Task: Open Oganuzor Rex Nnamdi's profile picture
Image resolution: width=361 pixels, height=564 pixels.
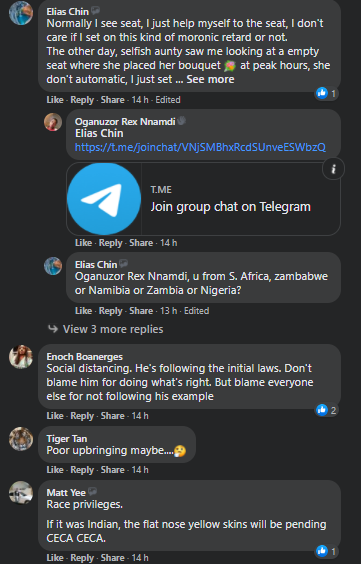Action: [x=53, y=122]
